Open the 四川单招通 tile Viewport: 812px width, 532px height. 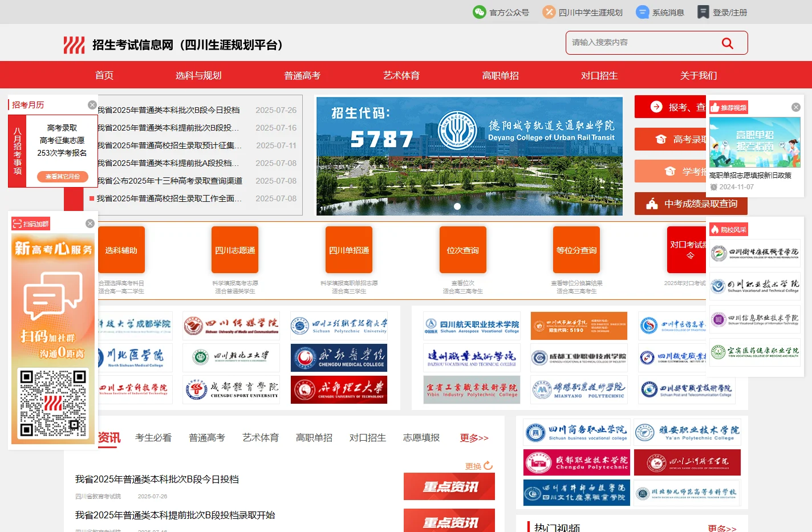349,250
